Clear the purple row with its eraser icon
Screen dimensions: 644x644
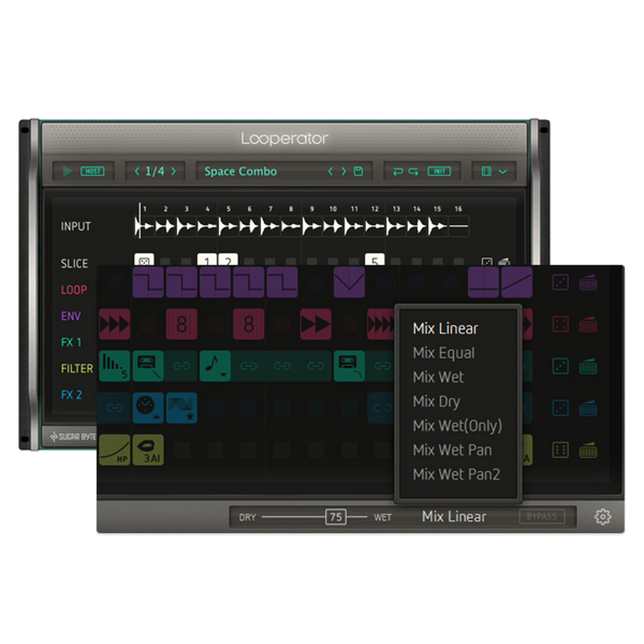coord(588,282)
